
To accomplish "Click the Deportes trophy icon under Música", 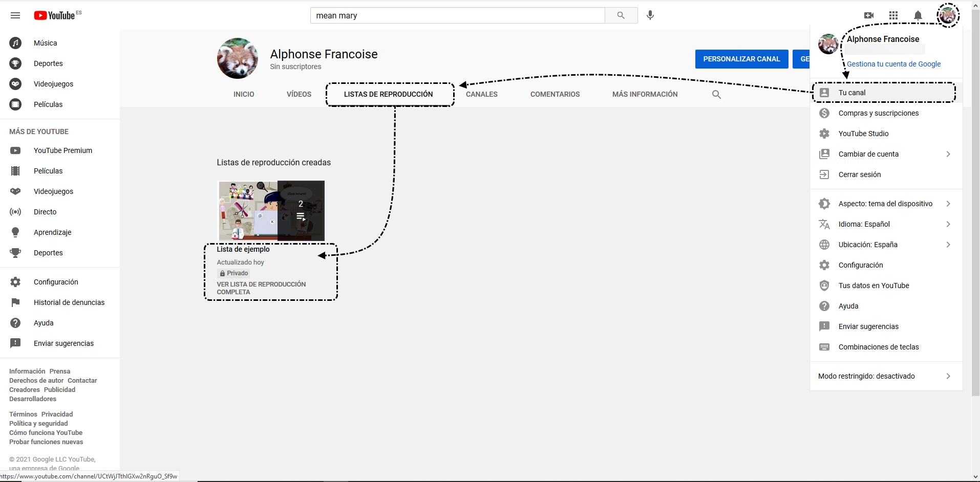I will [x=15, y=63].
